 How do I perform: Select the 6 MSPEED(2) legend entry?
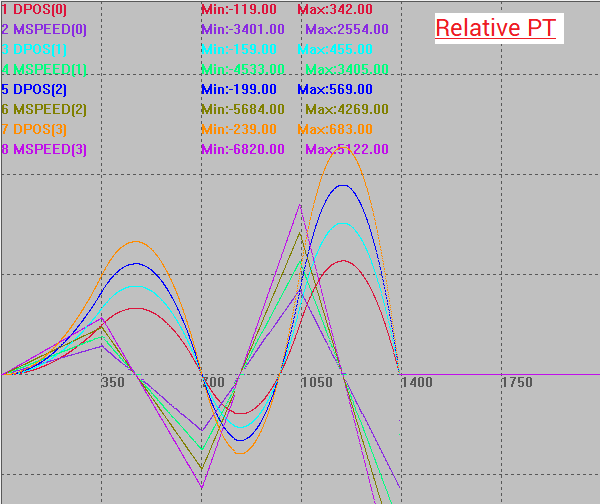[44, 109]
